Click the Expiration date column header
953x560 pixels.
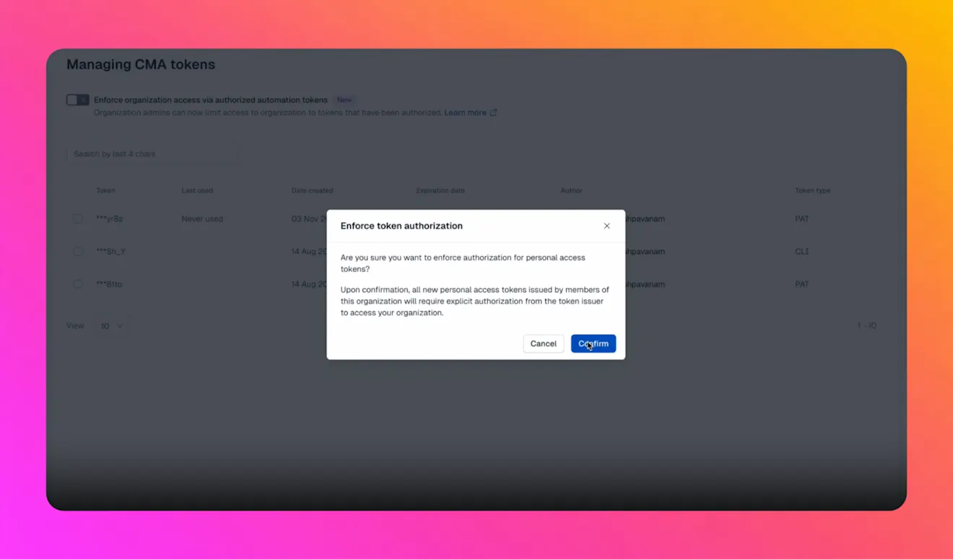[440, 191]
